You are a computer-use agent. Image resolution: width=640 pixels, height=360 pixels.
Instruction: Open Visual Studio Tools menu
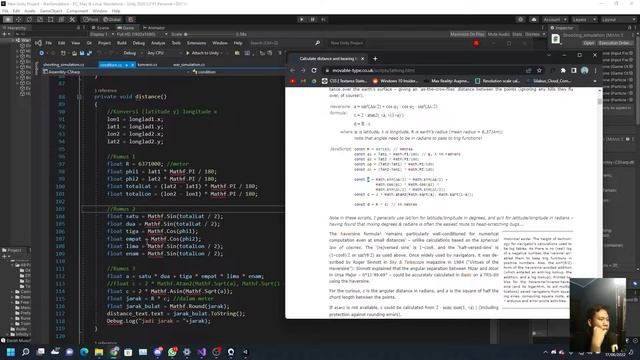(176, 43)
